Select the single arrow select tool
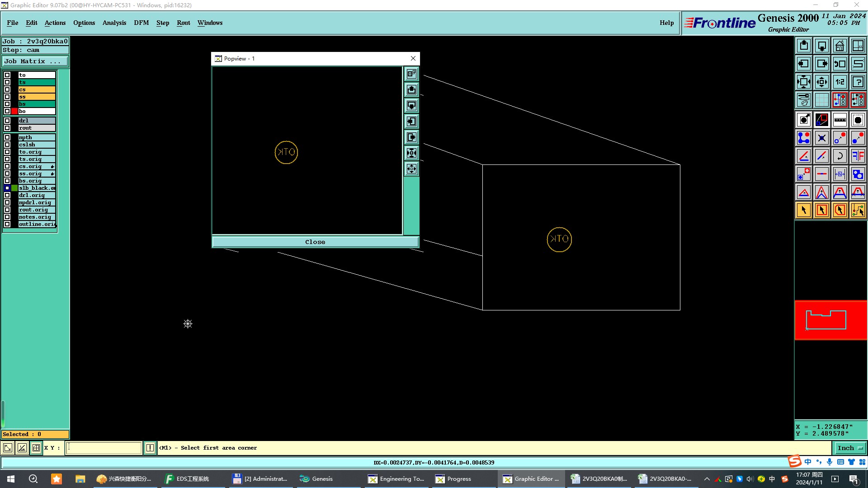 (804, 210)
